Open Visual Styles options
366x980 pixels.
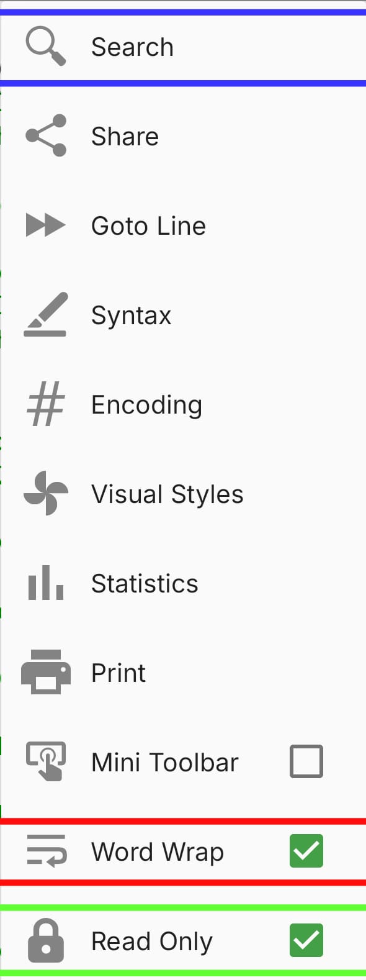coord(167,494)
